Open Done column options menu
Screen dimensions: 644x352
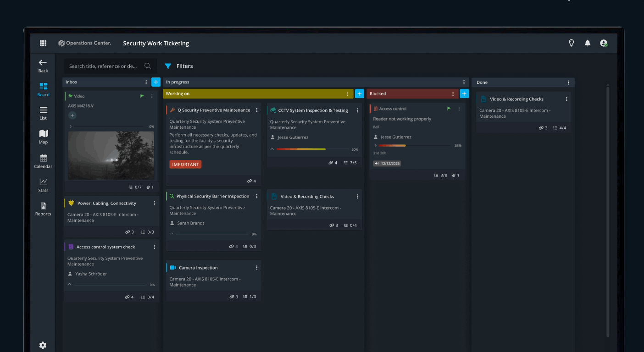coord(568,82)
